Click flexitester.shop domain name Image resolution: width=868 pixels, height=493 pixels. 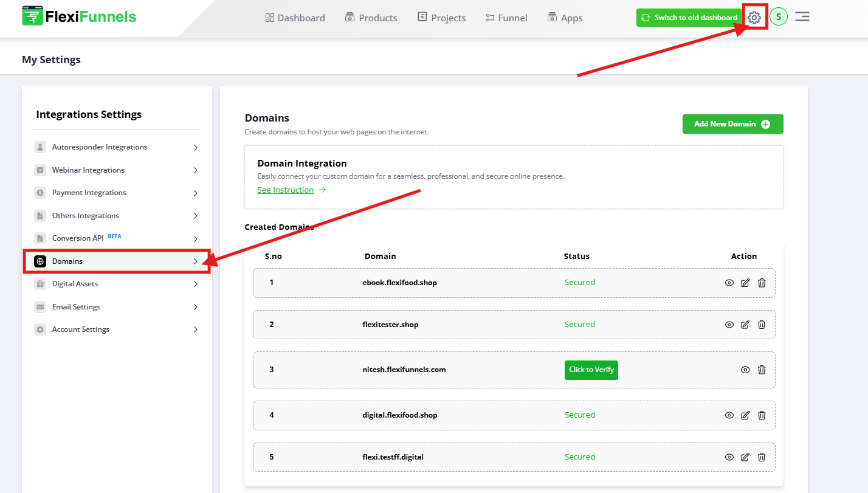click(390, 325)
